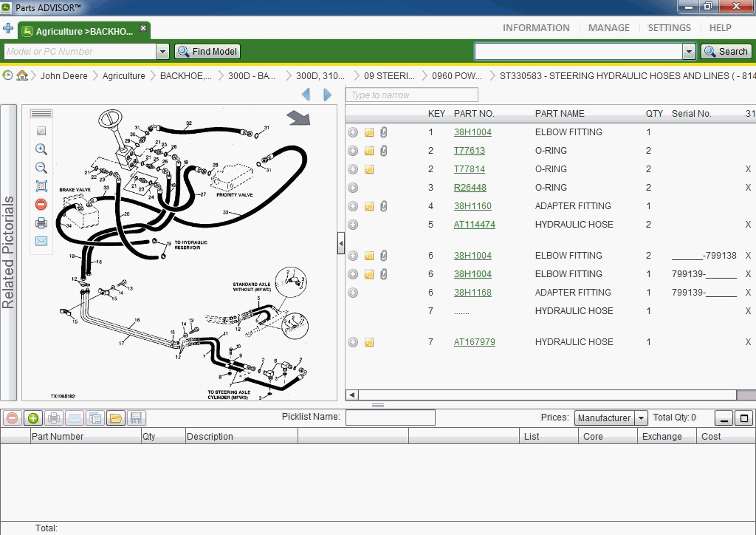Viewport: 756px width, 535px height.
Task: Expand the Model or PC Number dropdown
Action: (162, 52)
